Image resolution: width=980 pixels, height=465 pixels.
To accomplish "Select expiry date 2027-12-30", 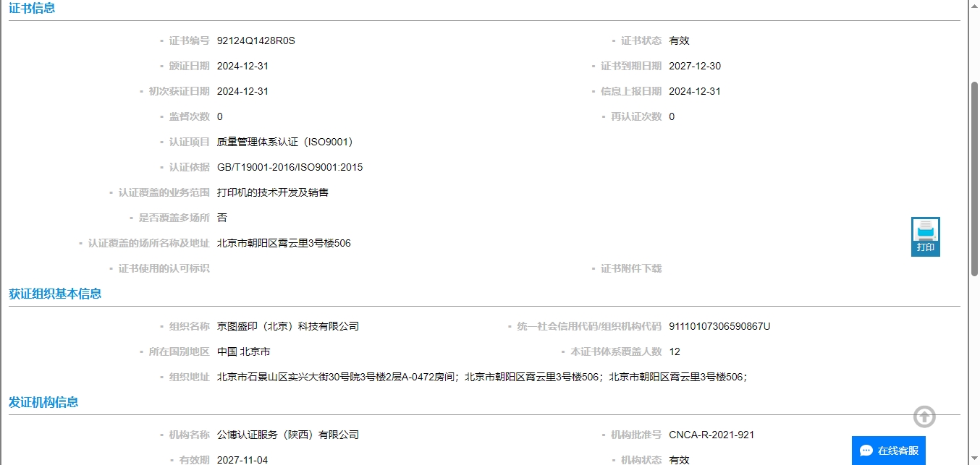I will (695, 66).
